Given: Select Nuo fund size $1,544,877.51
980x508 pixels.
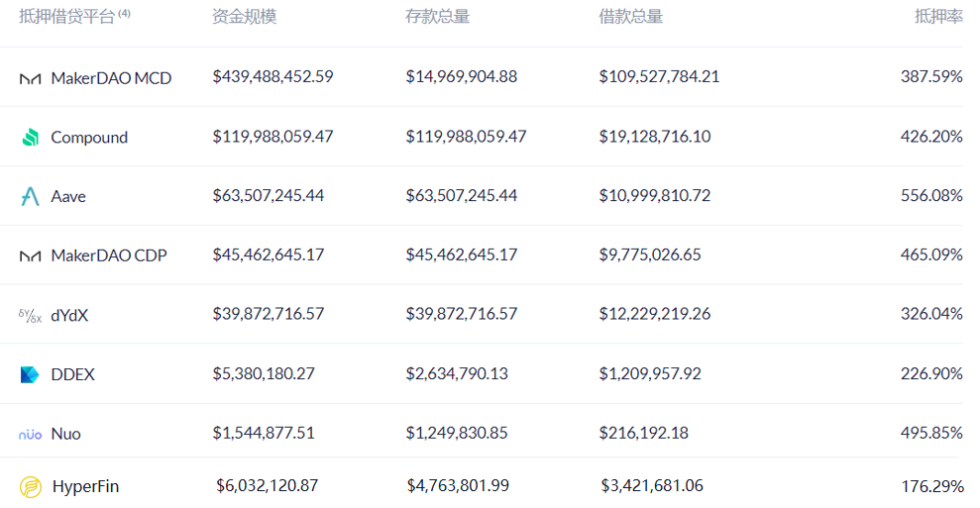Looking at the screenshot, I should 264,433.
